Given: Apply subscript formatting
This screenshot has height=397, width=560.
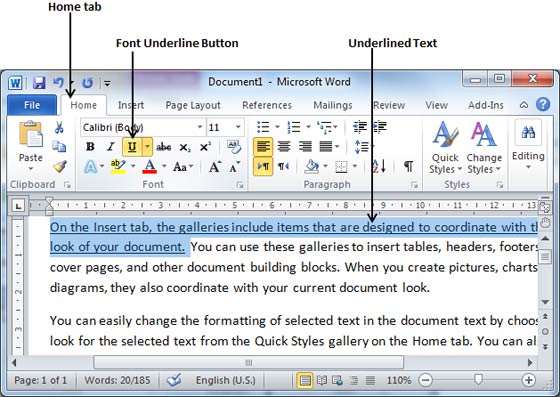Looking at the screenshot, I should click(185, 147).
